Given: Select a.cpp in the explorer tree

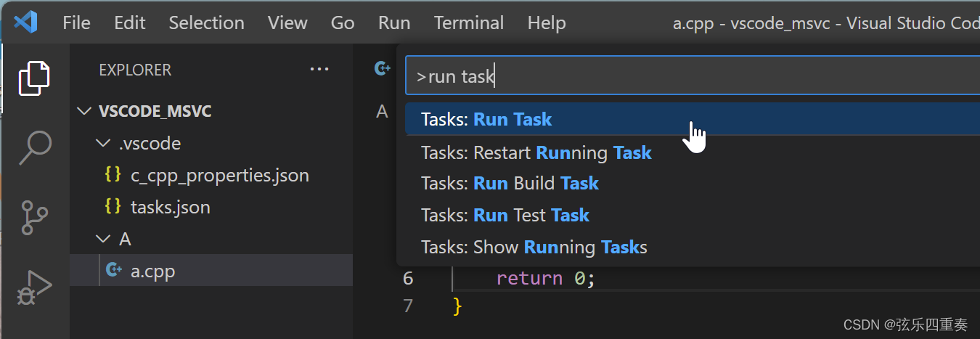Looking at the screenshot, I should (x=211, y=271).
